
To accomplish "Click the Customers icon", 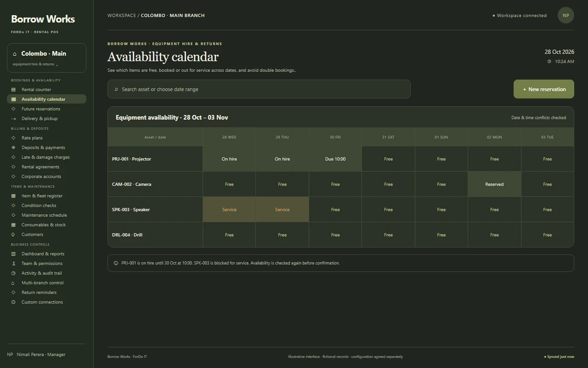I will 13,235.
